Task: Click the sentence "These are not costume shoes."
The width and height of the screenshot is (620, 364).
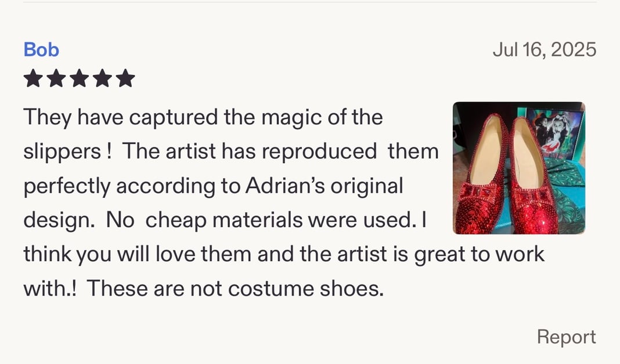Action: (x=235, y=289)
